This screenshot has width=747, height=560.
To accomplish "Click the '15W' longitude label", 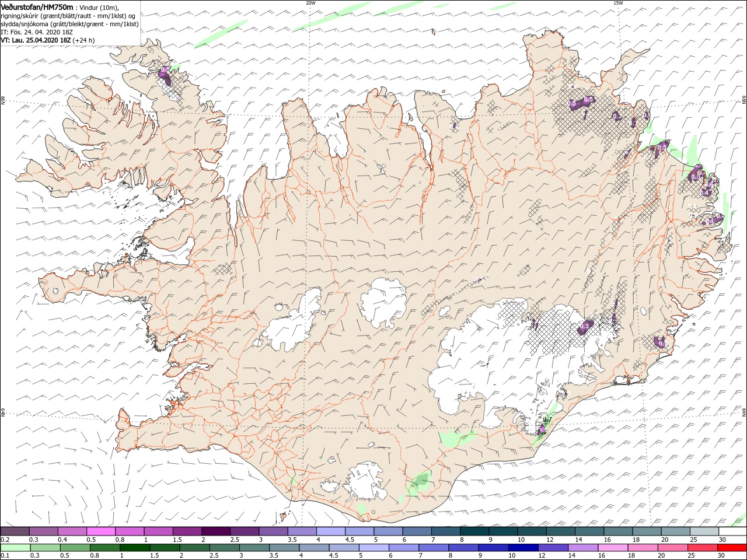I will [x=618, y=3].
